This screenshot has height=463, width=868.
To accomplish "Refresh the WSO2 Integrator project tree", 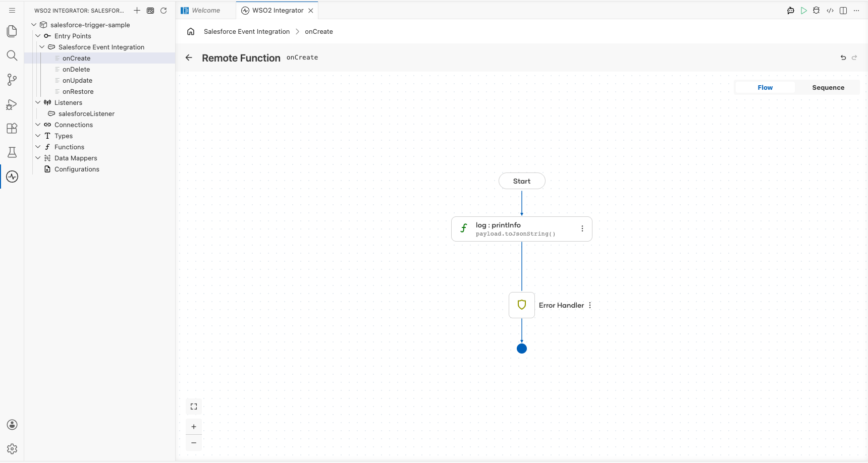I will [164, 10].
